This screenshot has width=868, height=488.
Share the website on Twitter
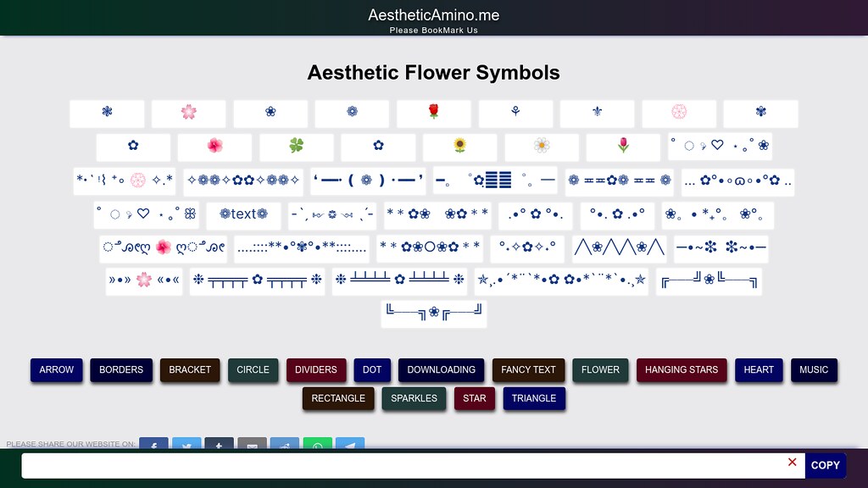click(186, 446)
